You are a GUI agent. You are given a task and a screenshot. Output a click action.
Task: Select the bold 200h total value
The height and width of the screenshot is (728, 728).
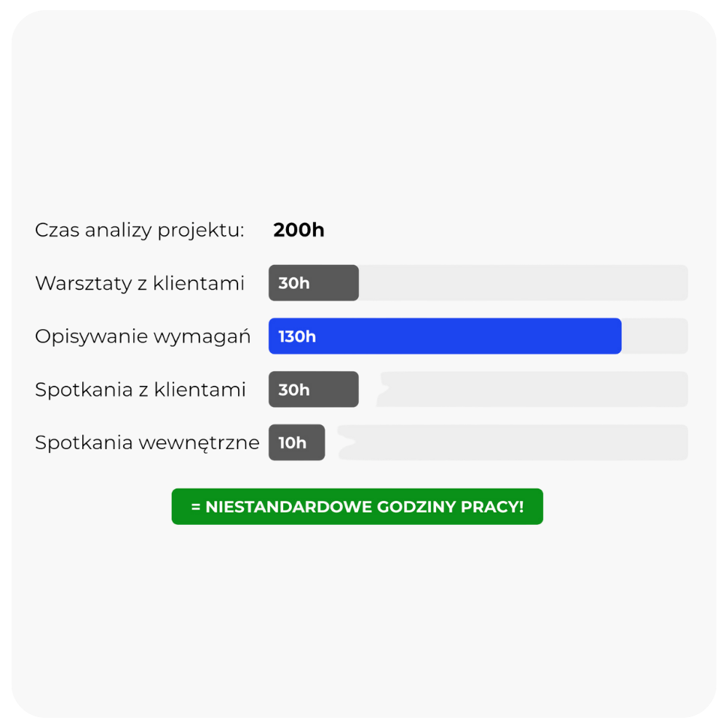[x=298, y=231]
